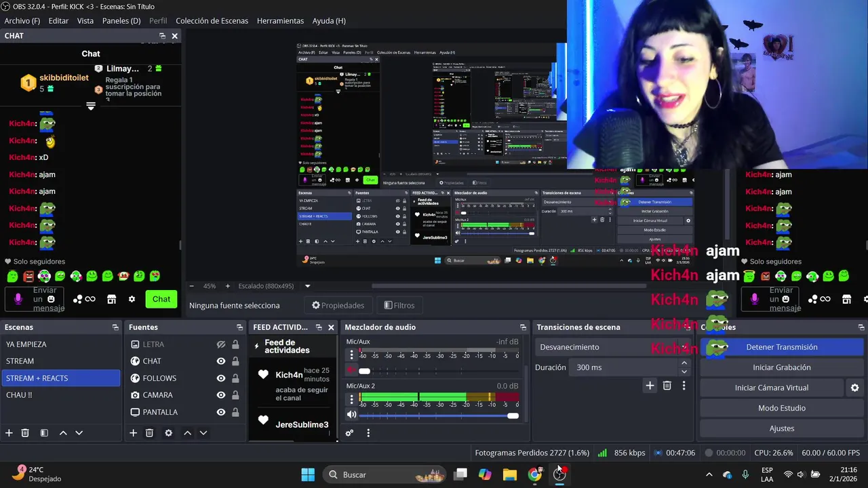868x488 pixels.
Task: Open Mic/Aux 2 options three-dot menu
Action: [x=351, y=399]
